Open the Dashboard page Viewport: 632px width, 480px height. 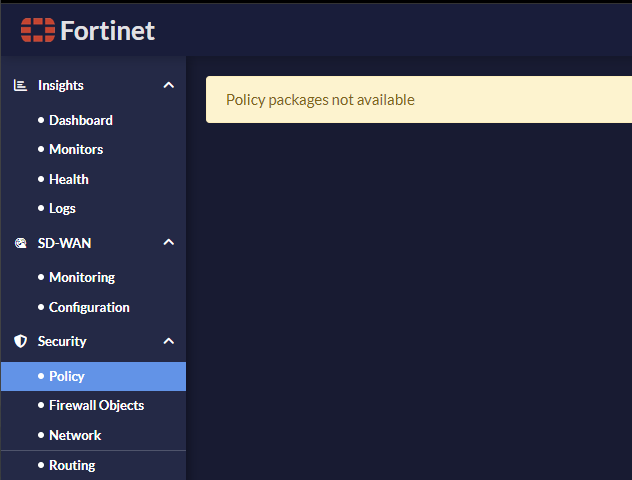(80, 120)
